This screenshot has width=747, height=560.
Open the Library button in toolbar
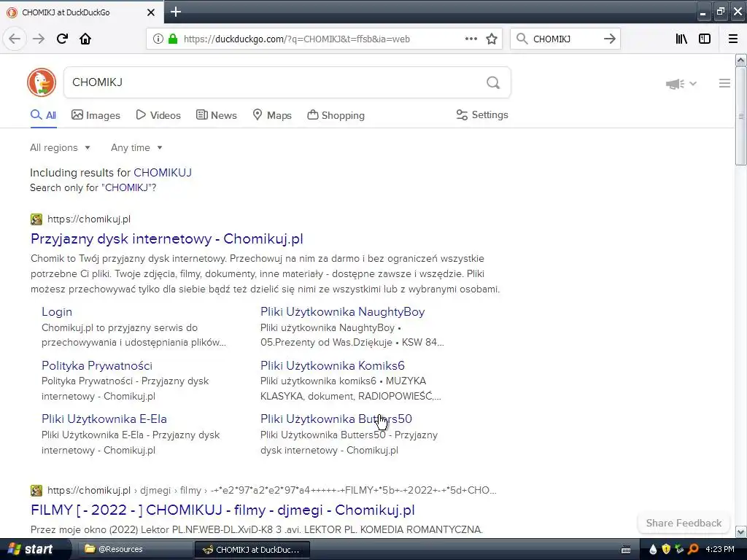click(x=681, y=39)
